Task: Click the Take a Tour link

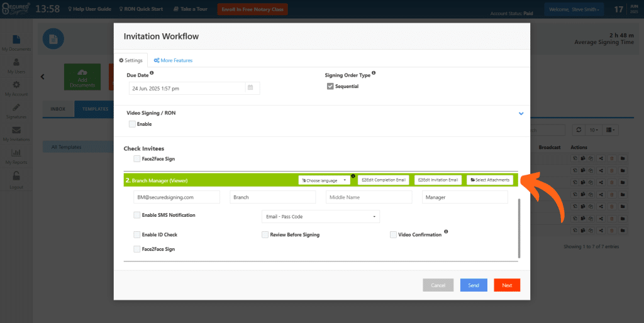Action: (x=190, y=9)
